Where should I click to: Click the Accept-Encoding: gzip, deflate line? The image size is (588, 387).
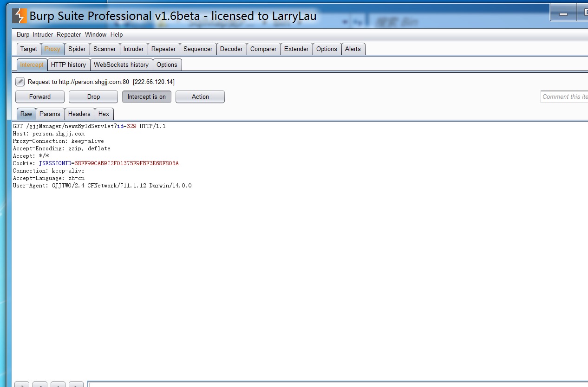[x=62, y=148]
